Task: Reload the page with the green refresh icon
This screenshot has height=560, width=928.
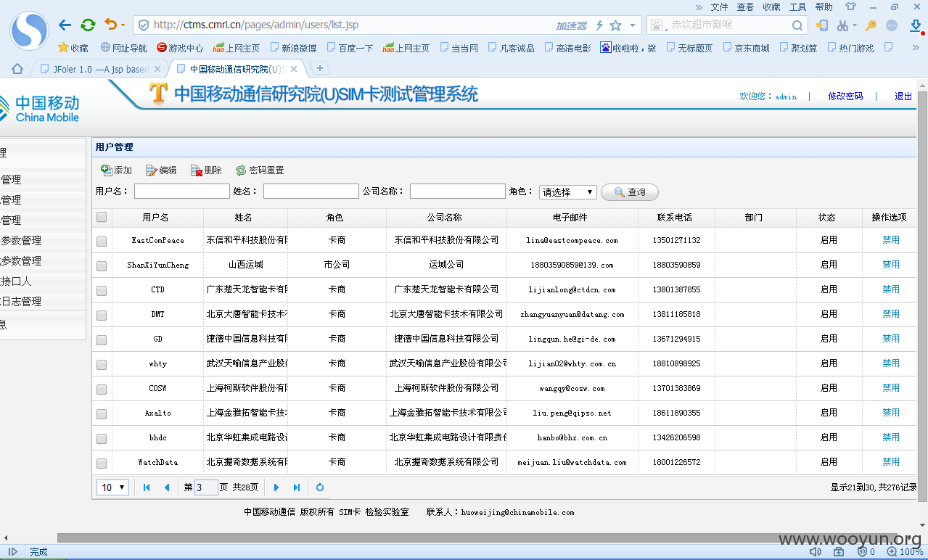Action: coord(88,25)
